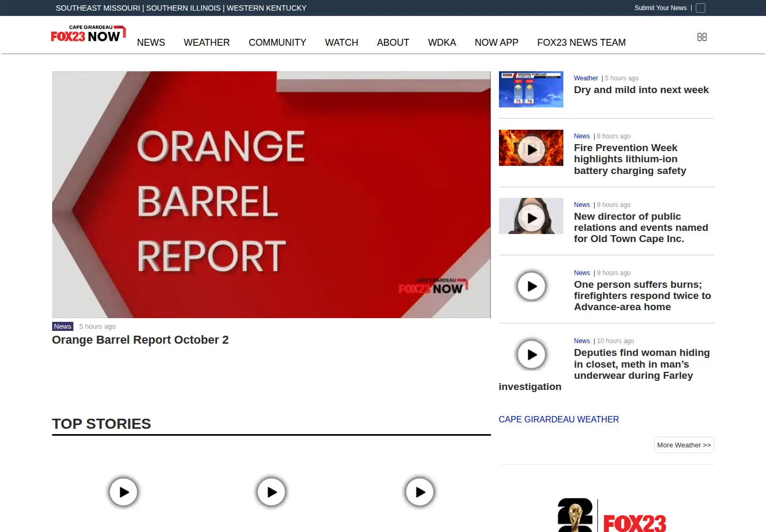Click the News tag under featured image
This screenshot has width=766, height=532.
point(63,327)
